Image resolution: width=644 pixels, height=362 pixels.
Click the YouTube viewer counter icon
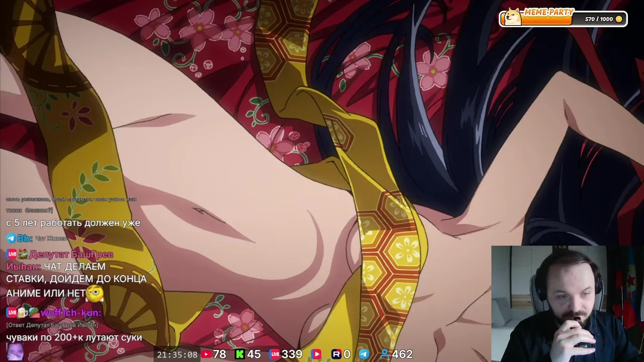206,354
